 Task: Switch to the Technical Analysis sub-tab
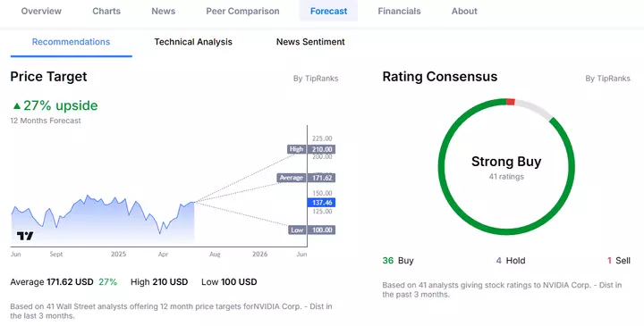pos(193,42)
